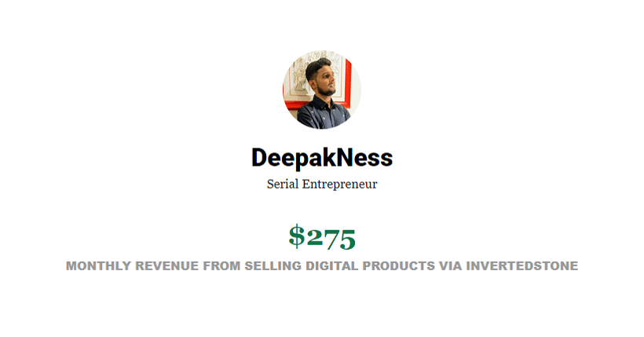Screen dimensions: 644x337
Task: Click the word DIGITAL in the caption
Action: [x=332, y=266]
